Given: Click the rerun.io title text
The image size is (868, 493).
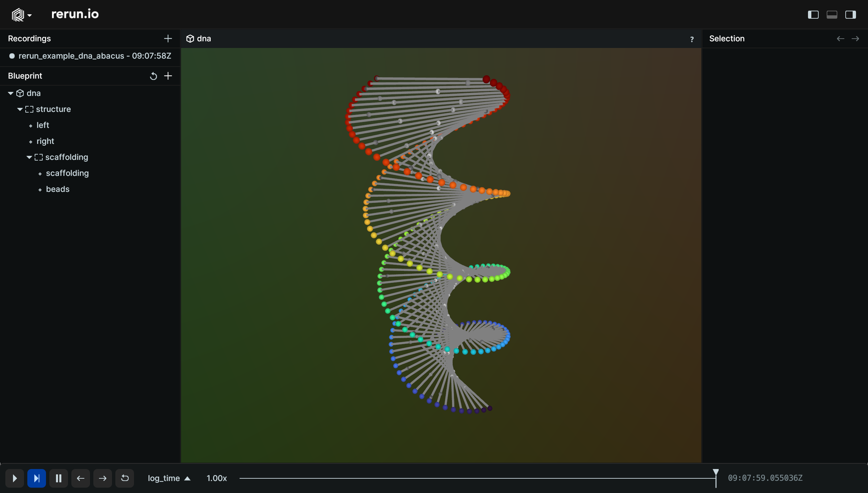Looking at the screenshot, I should pyautogui.click(x=75, y=14).
